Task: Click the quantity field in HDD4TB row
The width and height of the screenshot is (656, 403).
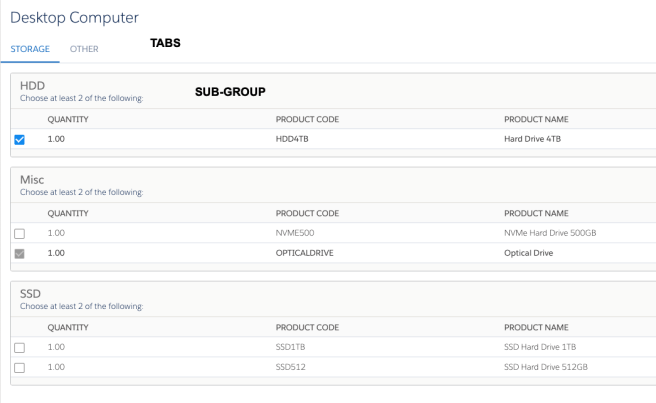Action: point(56,139)
